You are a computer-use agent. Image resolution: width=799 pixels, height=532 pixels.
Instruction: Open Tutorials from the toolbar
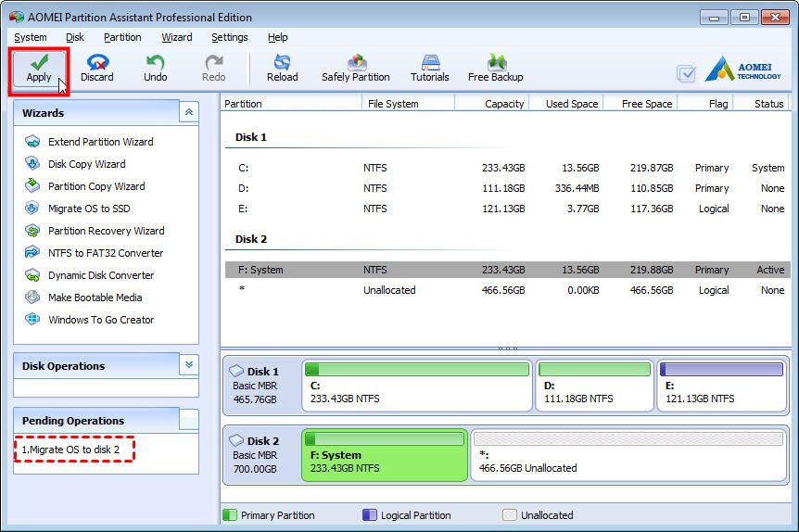pos(429,69)
